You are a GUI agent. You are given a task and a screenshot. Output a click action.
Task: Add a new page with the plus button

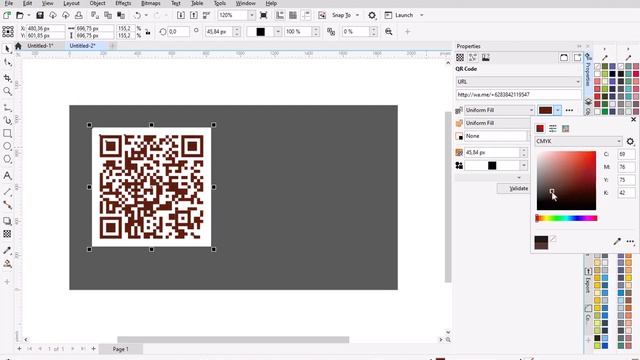click(x=93, y=349)
